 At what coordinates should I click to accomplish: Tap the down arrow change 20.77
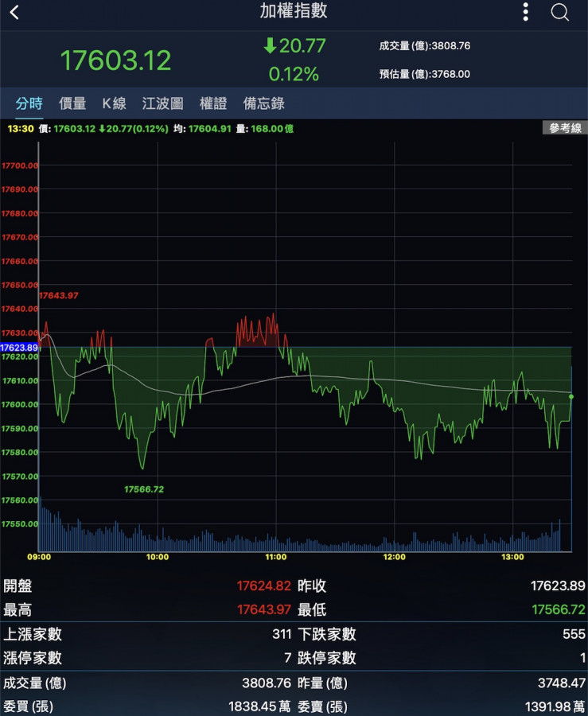(294, 45)
